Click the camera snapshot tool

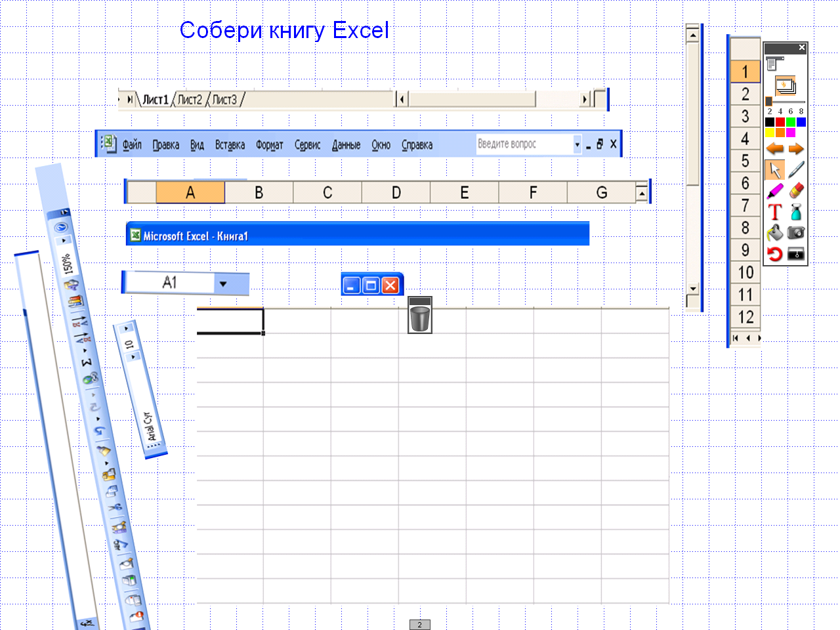click(796, 232)
